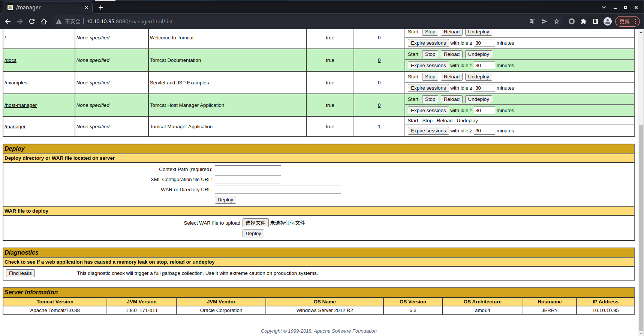Stop the /host-manager application
The width and height of the screenshot is (644, 336).
[430, 99]
